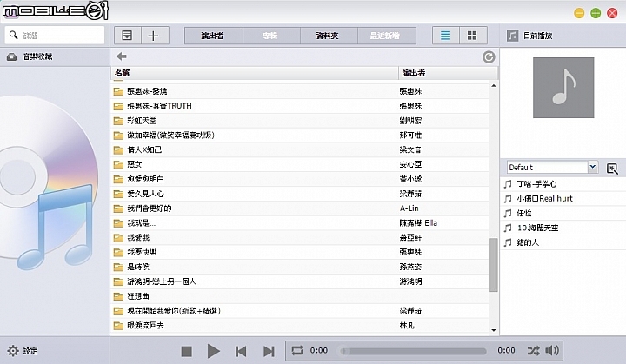Click the album art placeholder
The image size is (626, 364).
click(x=563, y=88)
